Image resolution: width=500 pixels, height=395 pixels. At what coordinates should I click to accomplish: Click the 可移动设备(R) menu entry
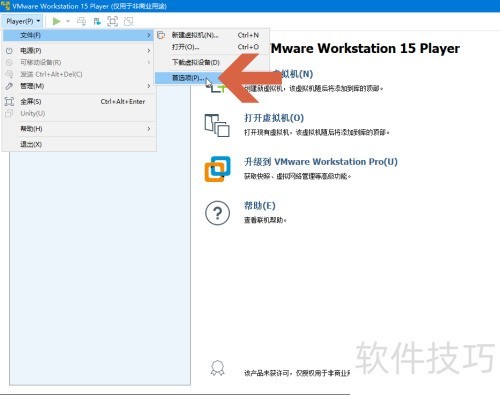coord(78,62)
